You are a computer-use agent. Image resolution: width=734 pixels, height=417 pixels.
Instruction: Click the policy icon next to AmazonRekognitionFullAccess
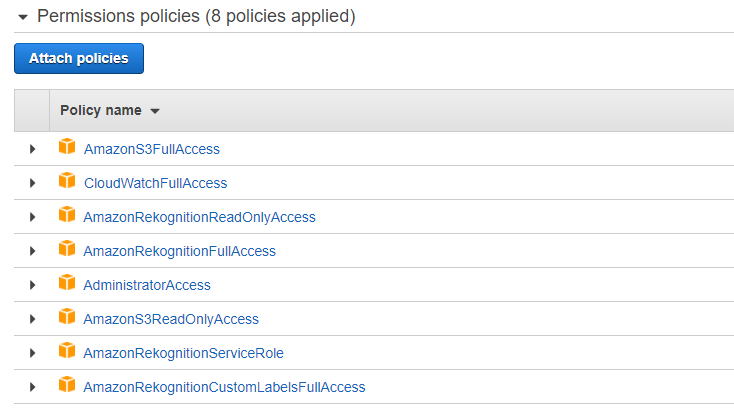pyautogui.click(x=67, y=249)
